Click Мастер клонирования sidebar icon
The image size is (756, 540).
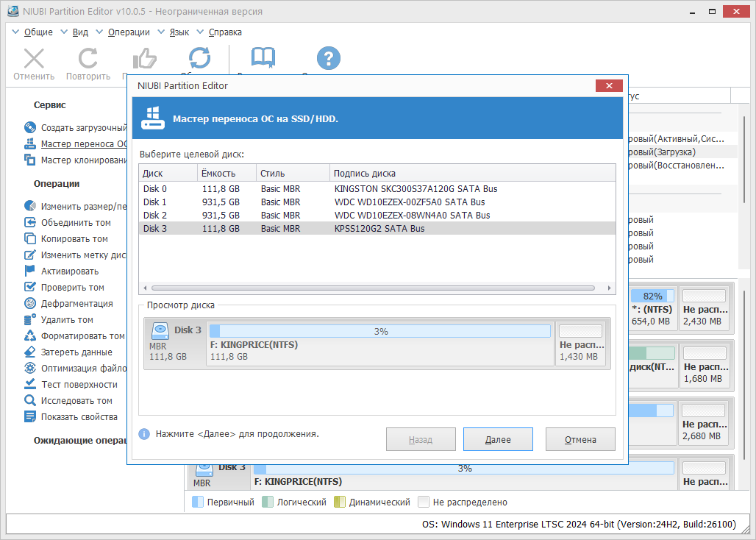(x=30, y=160)
